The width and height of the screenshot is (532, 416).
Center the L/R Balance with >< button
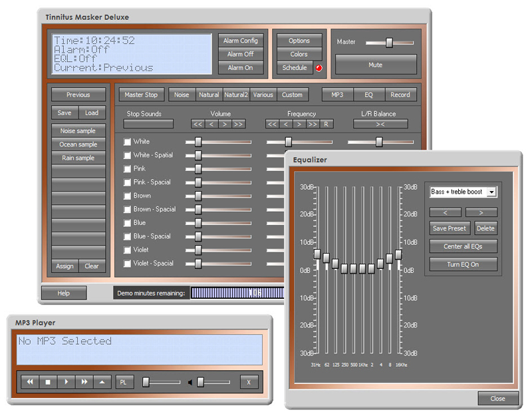click(x=380, y=124)
